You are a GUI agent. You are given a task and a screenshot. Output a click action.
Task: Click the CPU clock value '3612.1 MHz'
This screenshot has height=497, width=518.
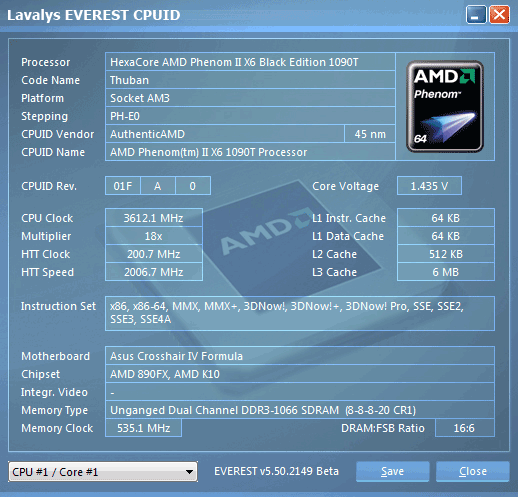click(154, 218)
